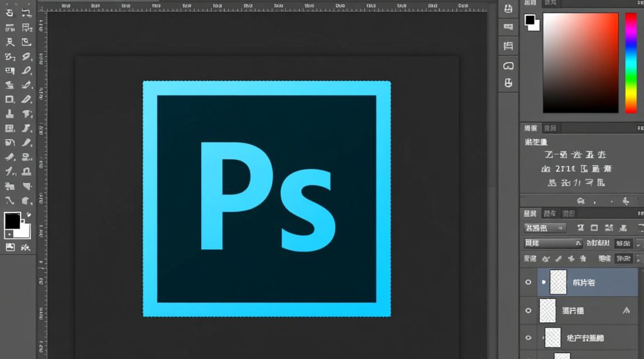Open the second icon in the collapsed panel dock
This screenshot has height=359, width=644.
(508, 27)
